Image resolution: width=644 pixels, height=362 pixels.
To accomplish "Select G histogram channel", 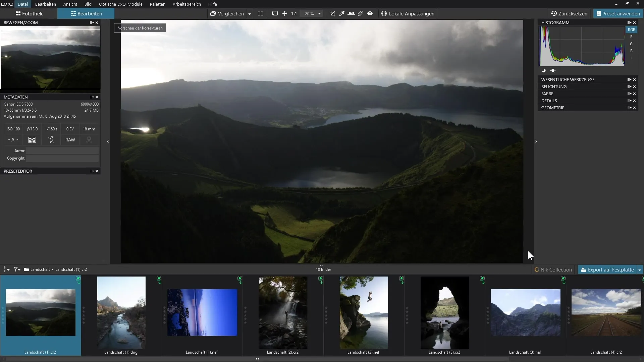I will 631,44.
